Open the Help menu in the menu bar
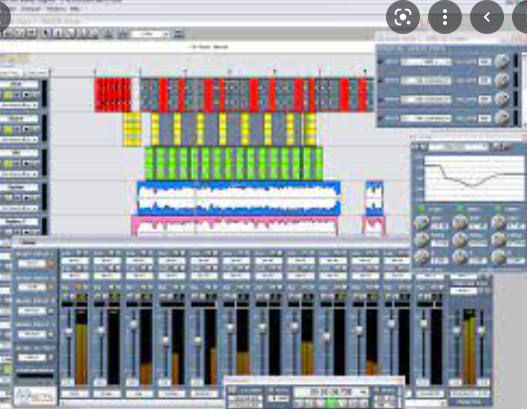This screenshot has height=409, width=527. pyautogui.click(x=75, y=9)
